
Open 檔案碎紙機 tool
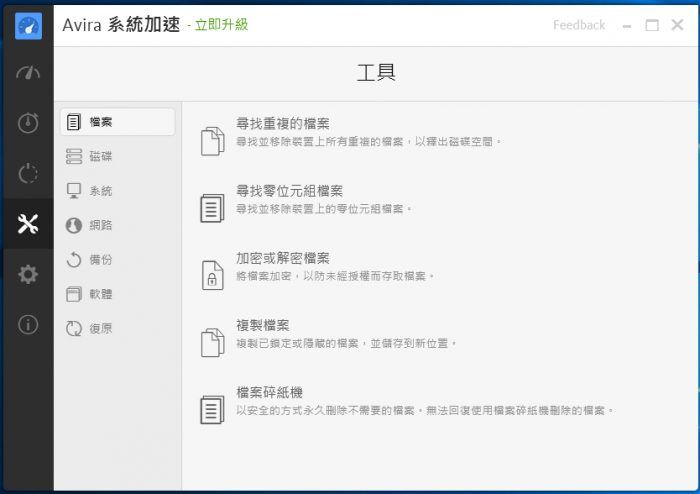coord(269,393)
